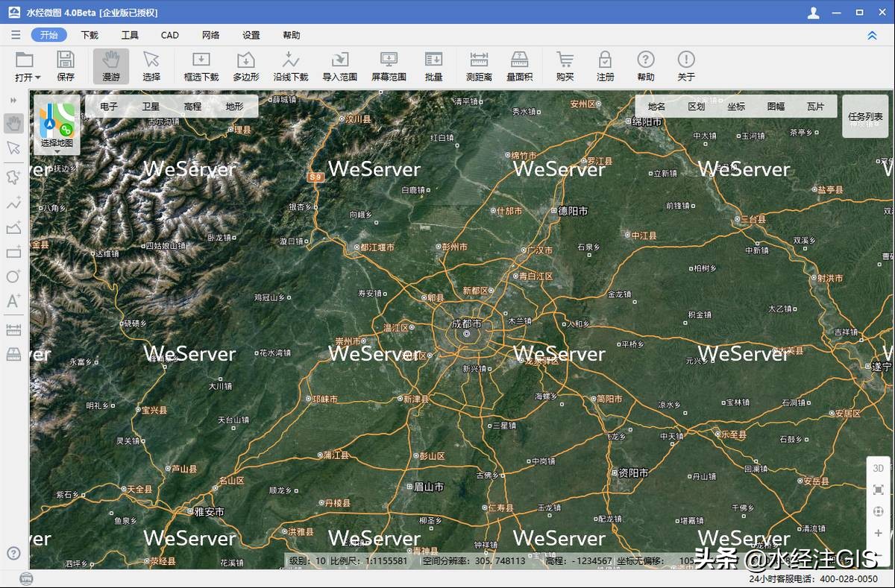Toggle the map sheet (图幅) overlay

point(776,107)
